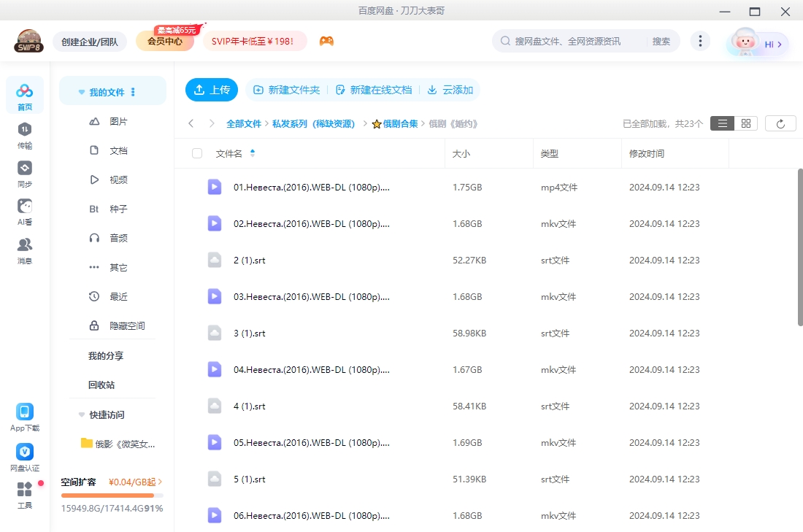
Task: Collapse the 快捷访问 section
Action: click(82, 415)
